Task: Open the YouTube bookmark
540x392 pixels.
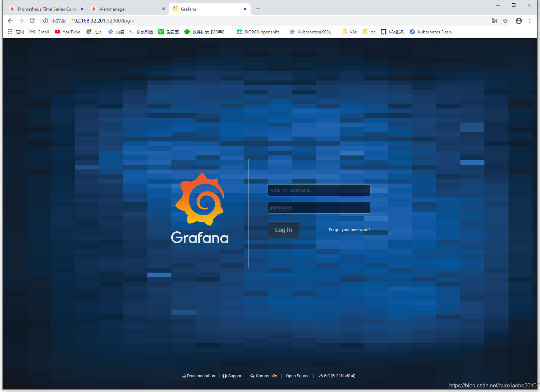Action: pyautogui.click(x=68, y=32)
